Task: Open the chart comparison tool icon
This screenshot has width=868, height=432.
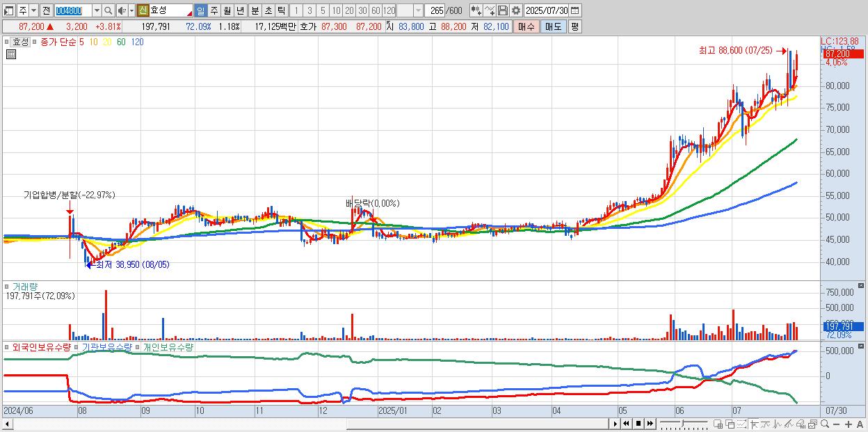Action: 476,10
